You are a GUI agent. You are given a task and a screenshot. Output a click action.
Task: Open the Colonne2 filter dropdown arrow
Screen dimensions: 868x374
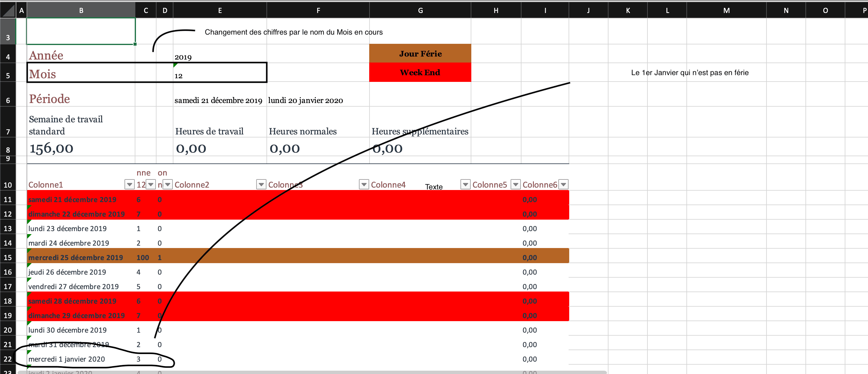(261, 184)
